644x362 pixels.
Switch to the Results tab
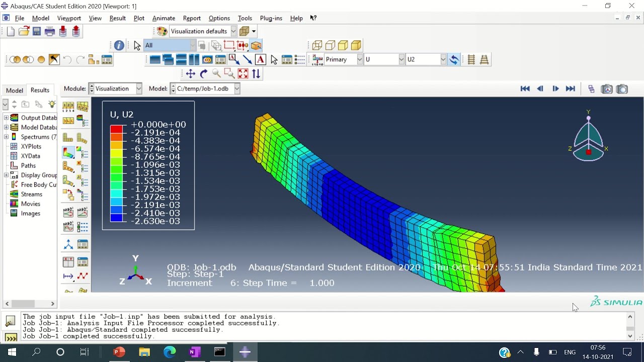tap(40, 90)
